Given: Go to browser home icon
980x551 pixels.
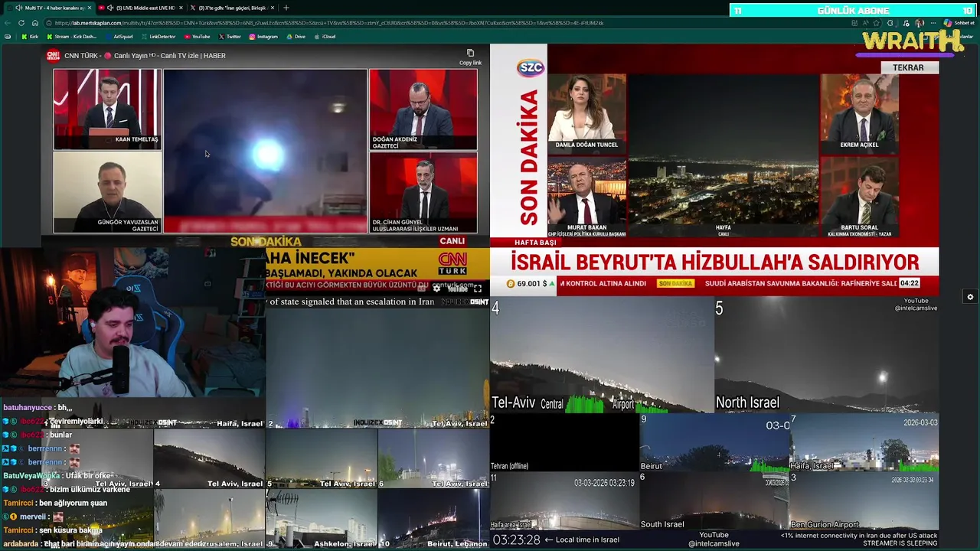Looking at the screenshot, I should 34,23.
